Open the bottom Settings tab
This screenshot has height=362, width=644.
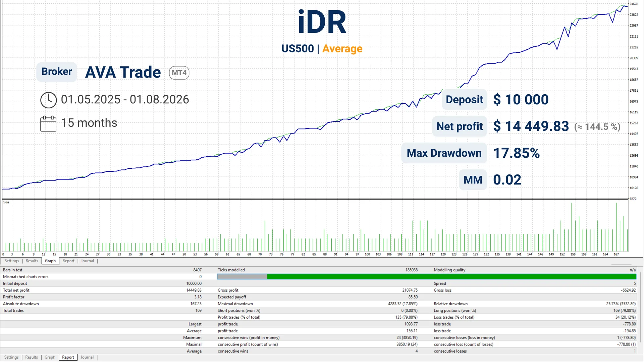(11, 357)
